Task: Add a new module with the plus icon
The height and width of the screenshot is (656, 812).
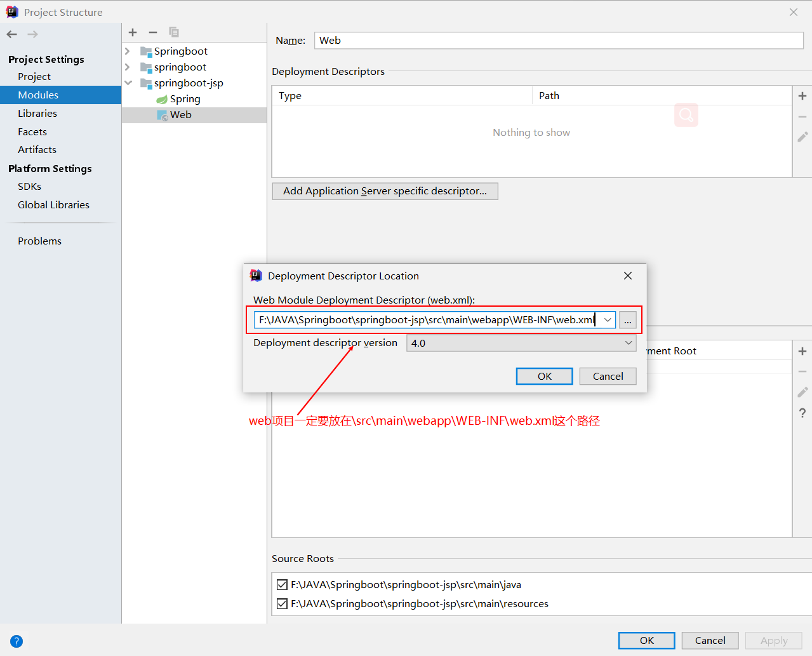Action: coord(133,32)
